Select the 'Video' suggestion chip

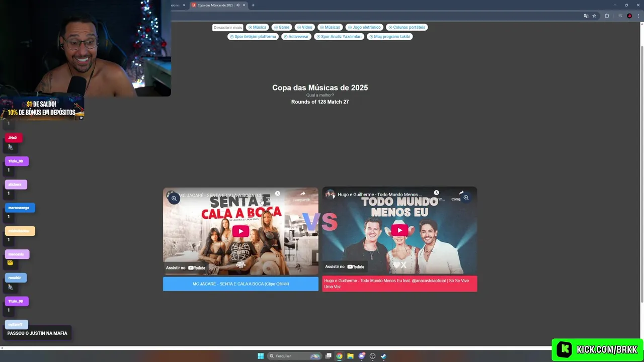click(304, 27)
